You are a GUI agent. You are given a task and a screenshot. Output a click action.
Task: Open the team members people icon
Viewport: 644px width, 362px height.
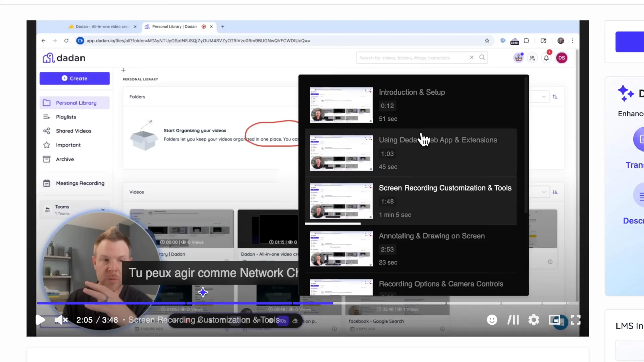tap(532, 58)
